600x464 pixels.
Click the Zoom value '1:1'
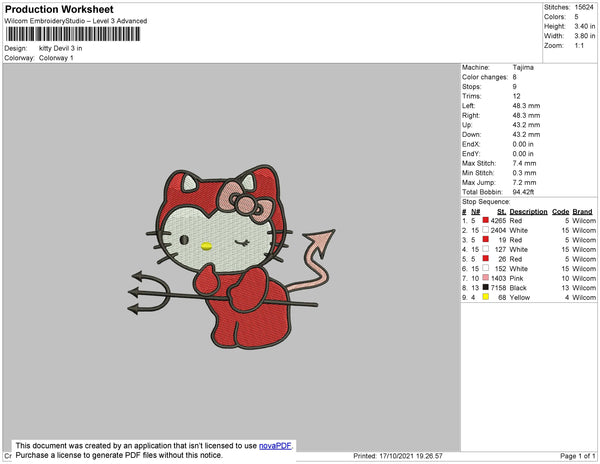tap(579, 46)
